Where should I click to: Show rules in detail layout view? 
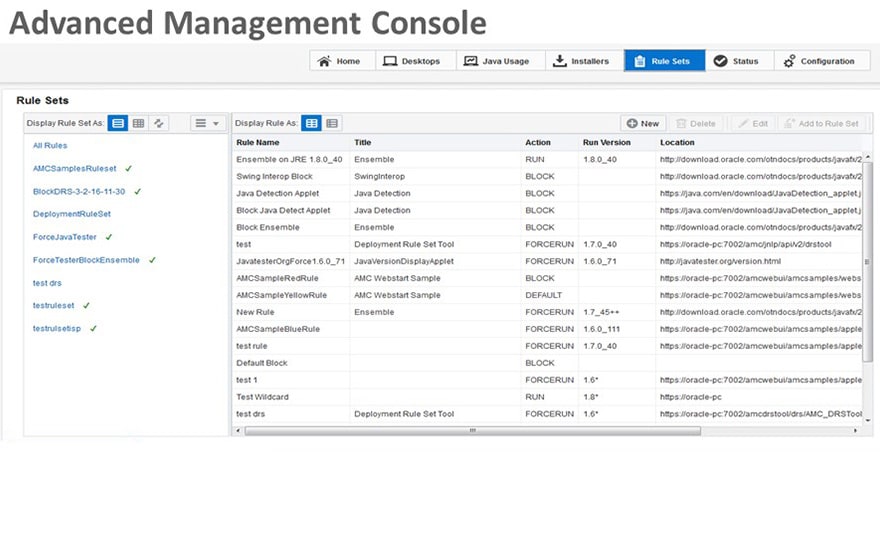pyautogui.click(x=332, y=123)
